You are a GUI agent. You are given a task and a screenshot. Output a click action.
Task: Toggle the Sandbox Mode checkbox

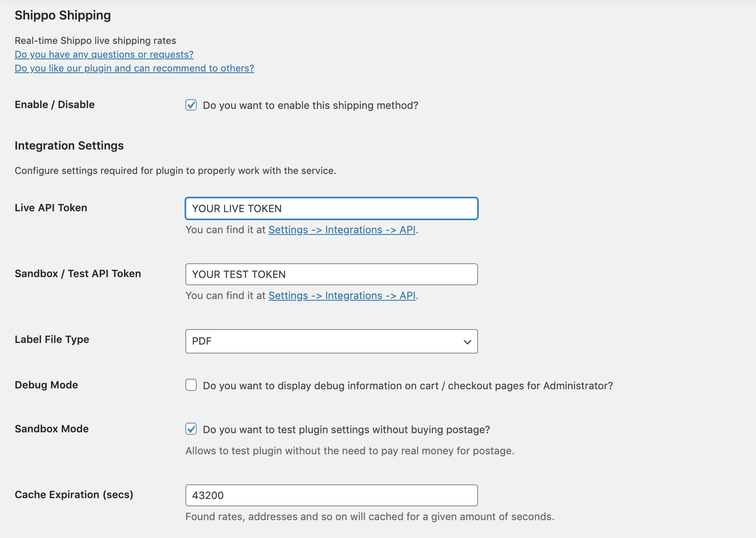191,429
